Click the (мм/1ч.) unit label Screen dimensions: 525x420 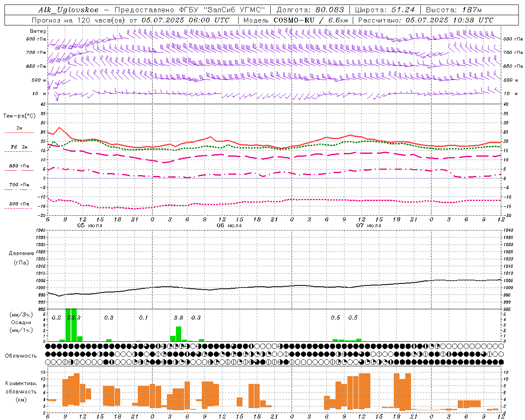21,330
